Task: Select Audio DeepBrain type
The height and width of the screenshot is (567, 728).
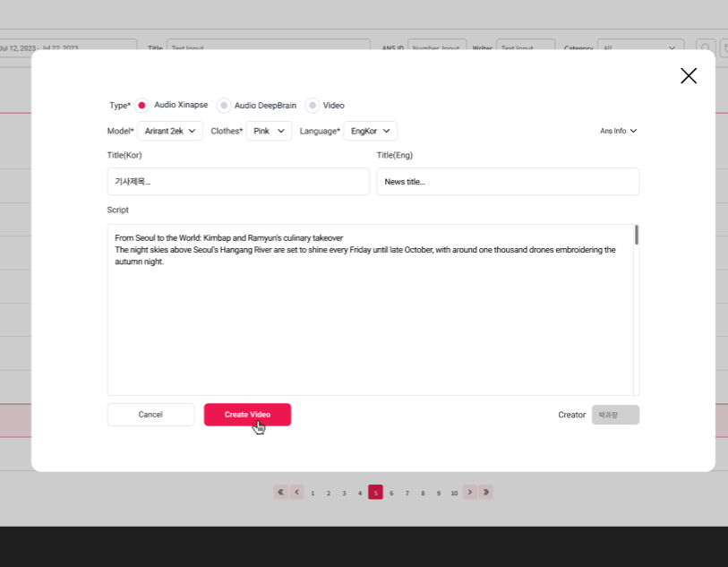Action: (x=224, y=106)
